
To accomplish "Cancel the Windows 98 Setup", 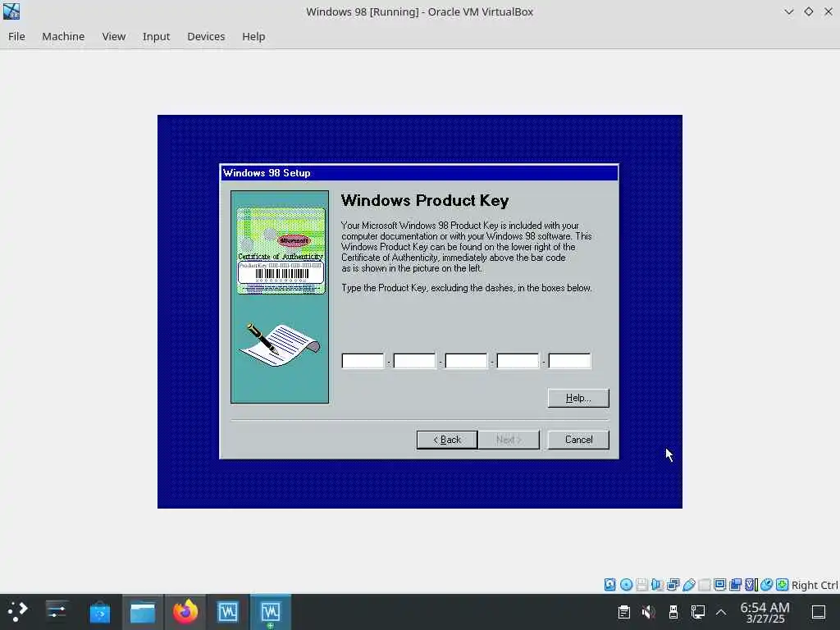I will point(578,440).
